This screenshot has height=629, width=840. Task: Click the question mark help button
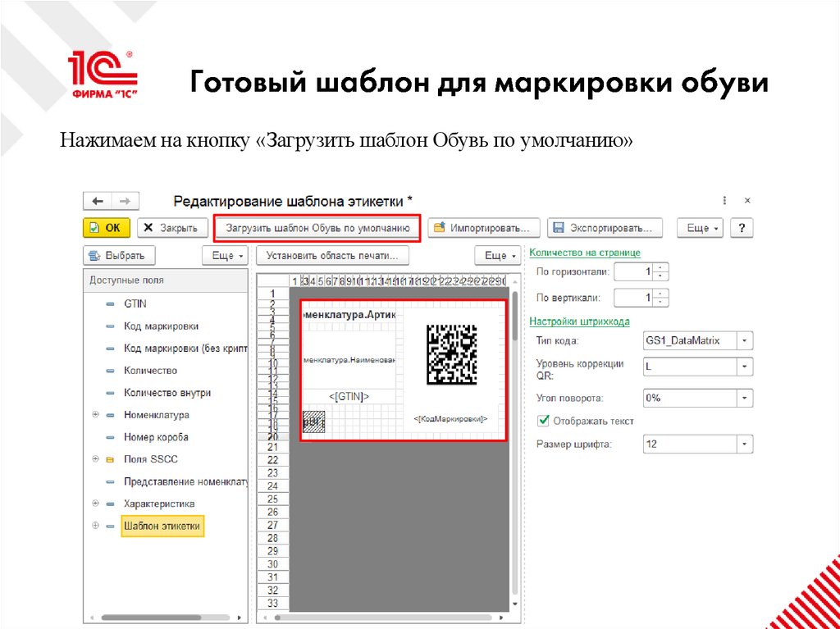[x=742, y=228]
